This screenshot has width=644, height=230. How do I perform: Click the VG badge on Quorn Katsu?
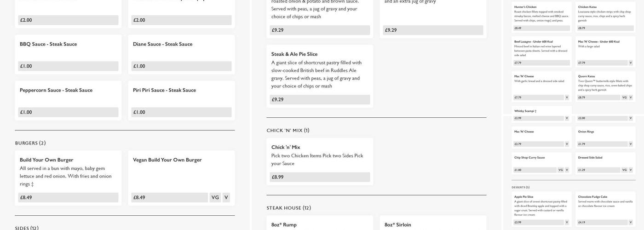(624, 98)
